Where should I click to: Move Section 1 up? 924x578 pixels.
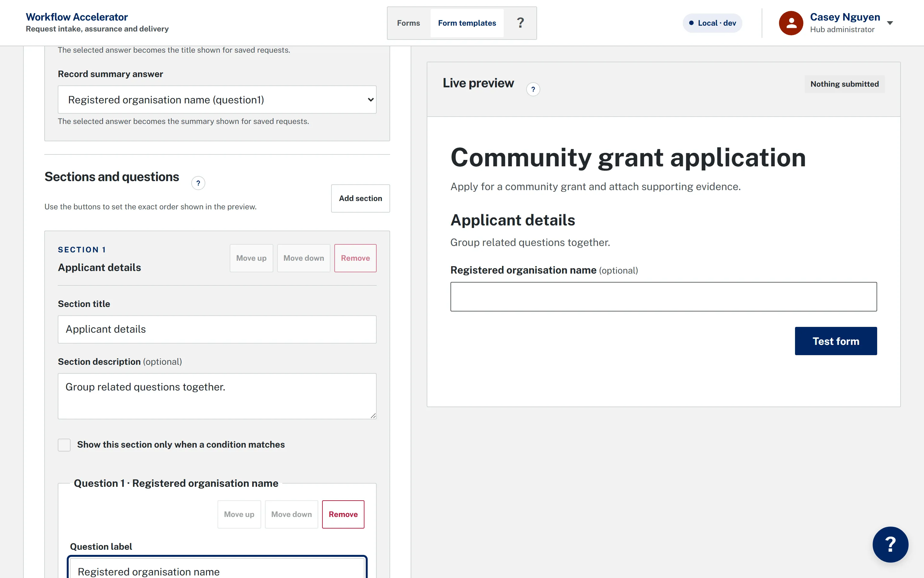pyautogui.click(x=251, y=258)
